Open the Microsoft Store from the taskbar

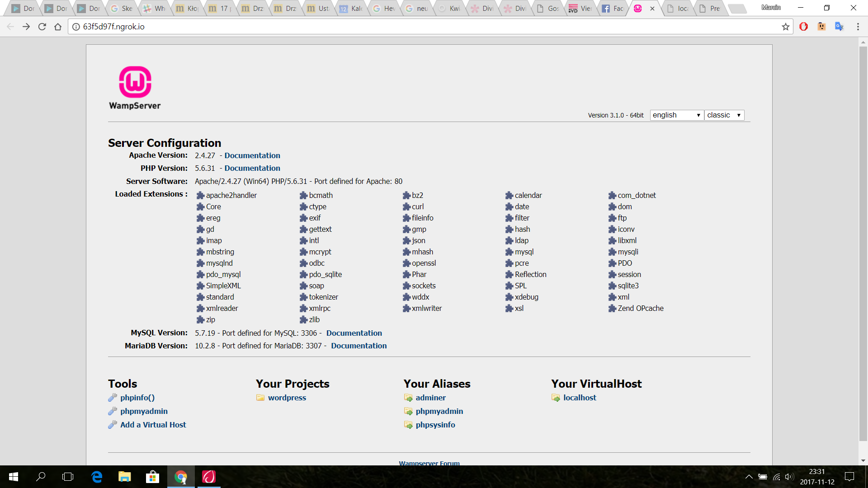(x=153, y=477)
